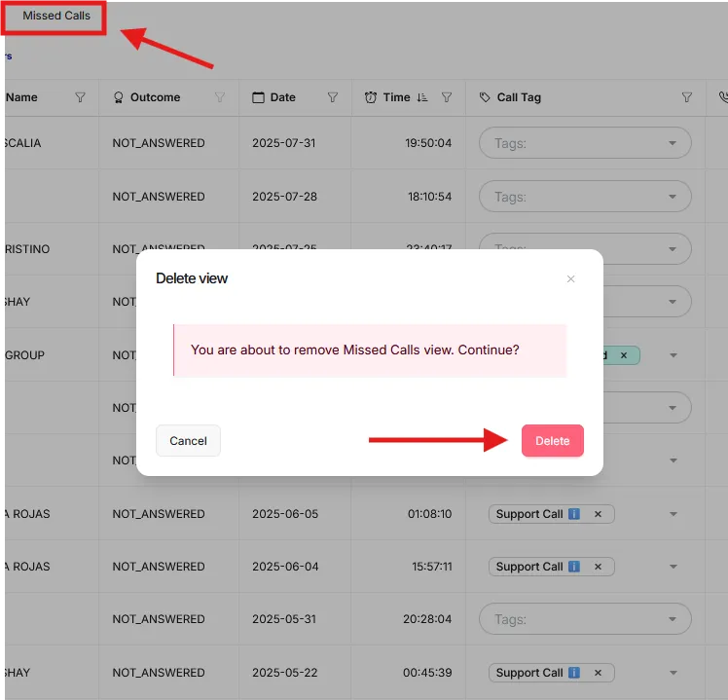Expand tag dropdown arrow in GROUP row
Screen dimensions: 728x700
(x=673, y=355)
